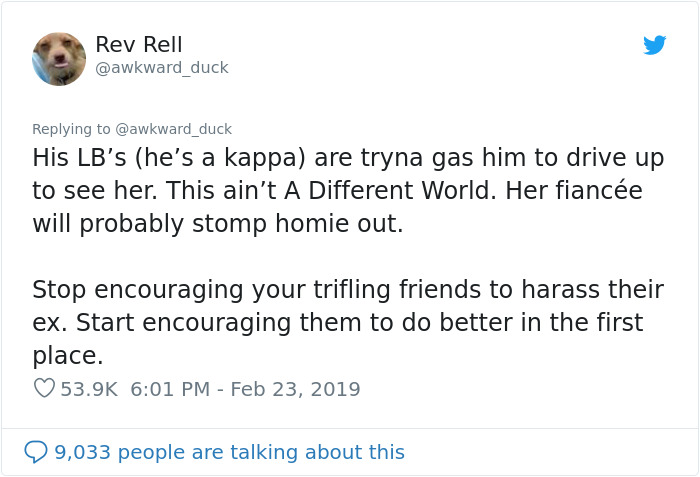Click the 9,033 replies number

(85, 452)
